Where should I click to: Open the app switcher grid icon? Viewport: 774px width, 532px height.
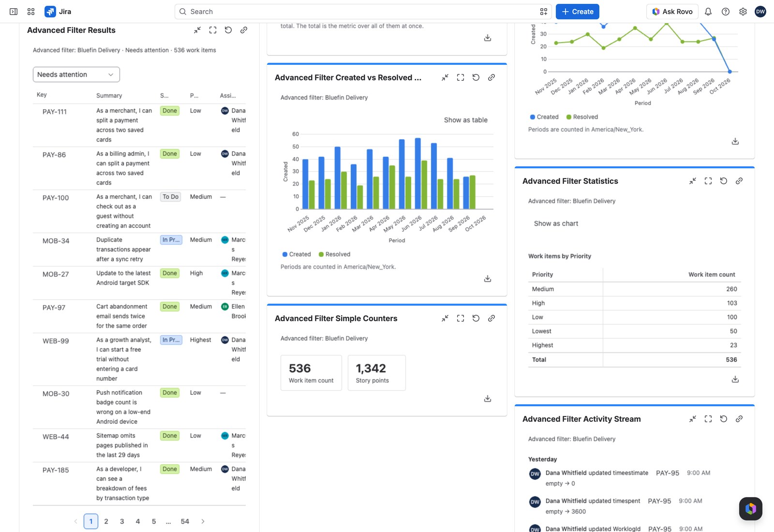point(31,12)
